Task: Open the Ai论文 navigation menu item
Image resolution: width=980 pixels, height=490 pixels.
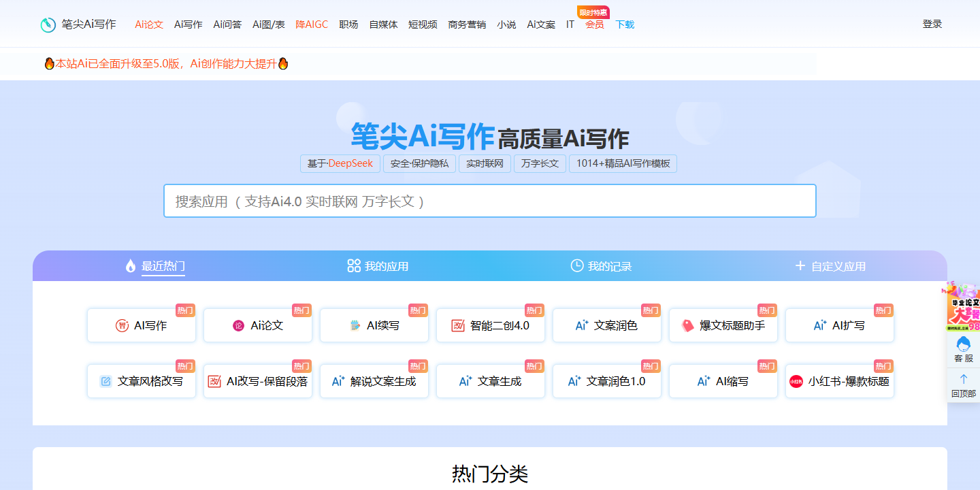Action: 149,24
